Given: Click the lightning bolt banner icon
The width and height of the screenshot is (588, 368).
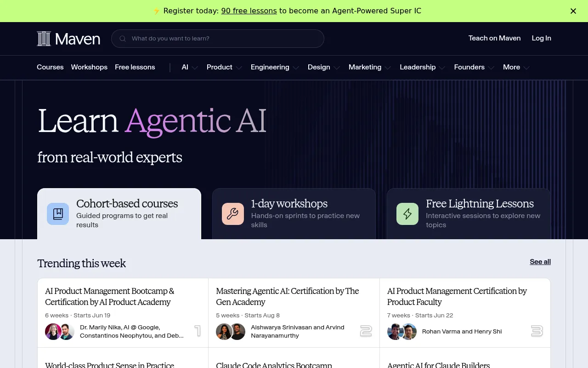Looking at the screenshot, I should pyautogui.click(x=157, y=11).
